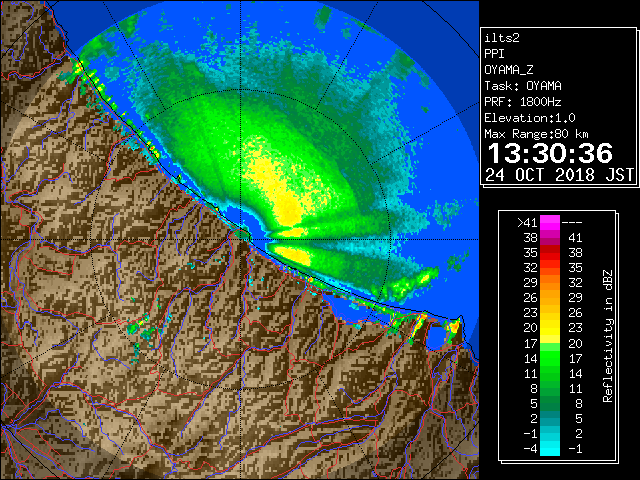Select the 'PPI' scan type text
The height and width of the screenshot is (480, 640).
click(494, 54)
